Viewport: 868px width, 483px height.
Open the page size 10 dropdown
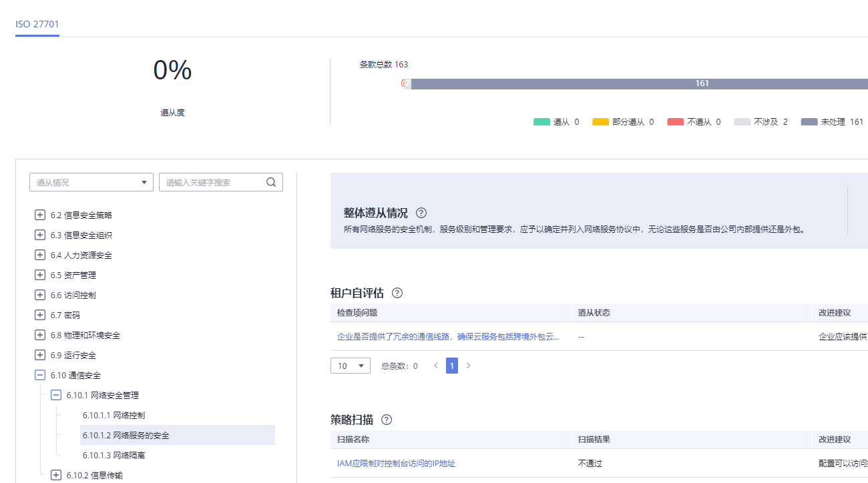point(351,366)
